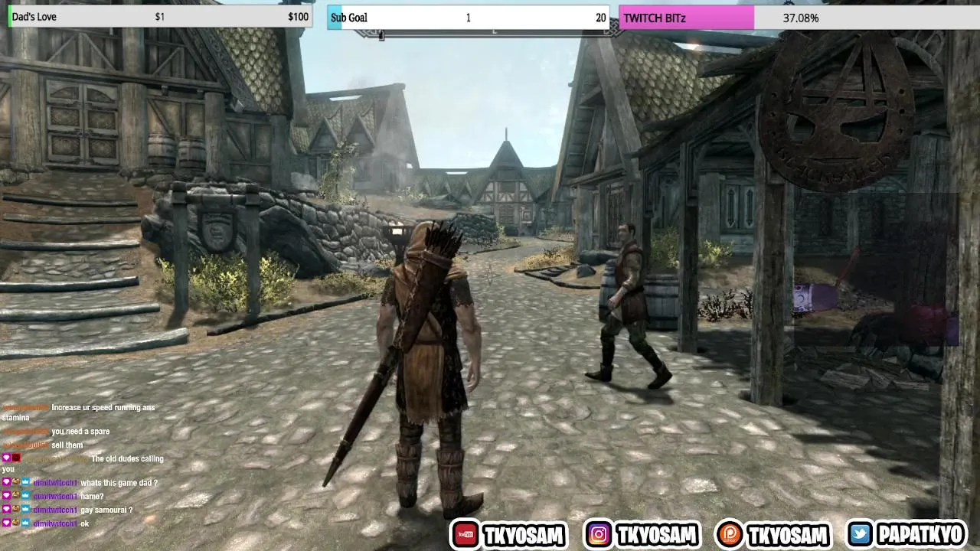
Task: Click chat message "Increase ur speed running ans"
Action: 103,408
